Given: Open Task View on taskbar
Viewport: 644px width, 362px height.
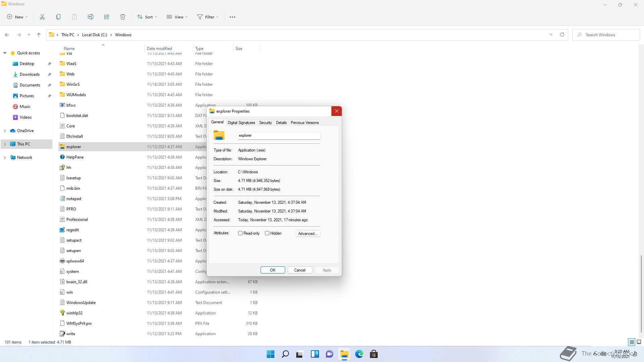Looking at the screenshot, I should coord(300,354).
